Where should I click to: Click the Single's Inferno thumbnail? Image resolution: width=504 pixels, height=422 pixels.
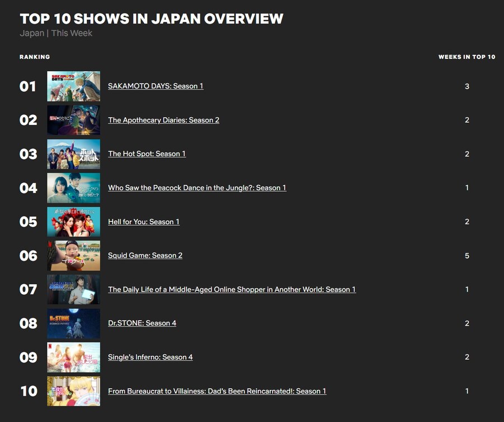[73, 357]
